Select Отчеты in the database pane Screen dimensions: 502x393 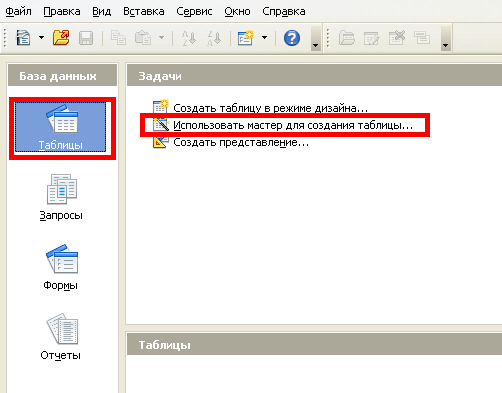click(61, 337)
